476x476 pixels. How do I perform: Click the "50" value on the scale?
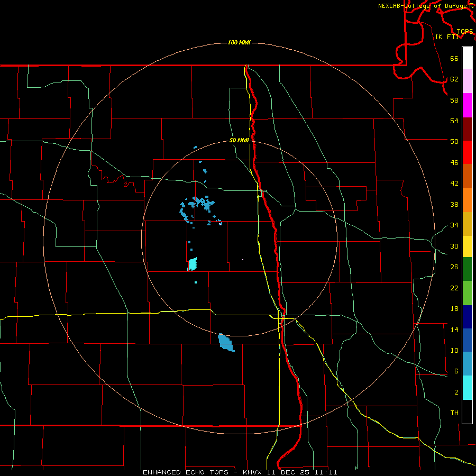point(454,141)
